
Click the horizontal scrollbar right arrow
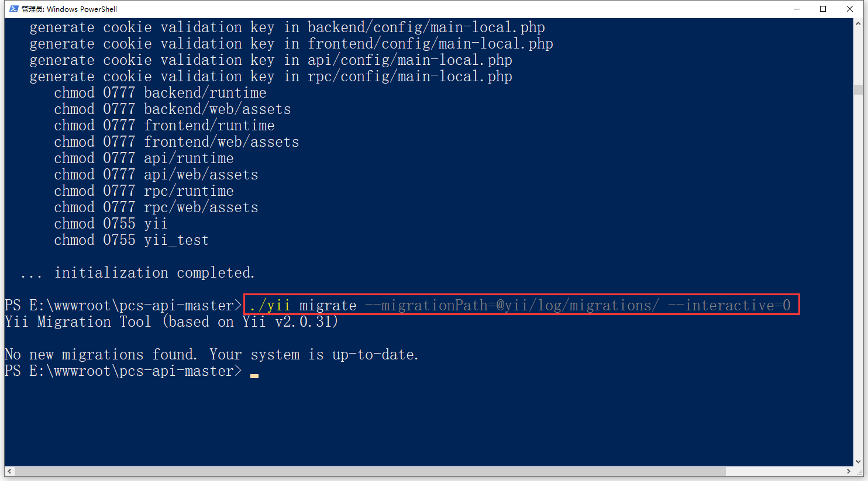coord(849,471)
